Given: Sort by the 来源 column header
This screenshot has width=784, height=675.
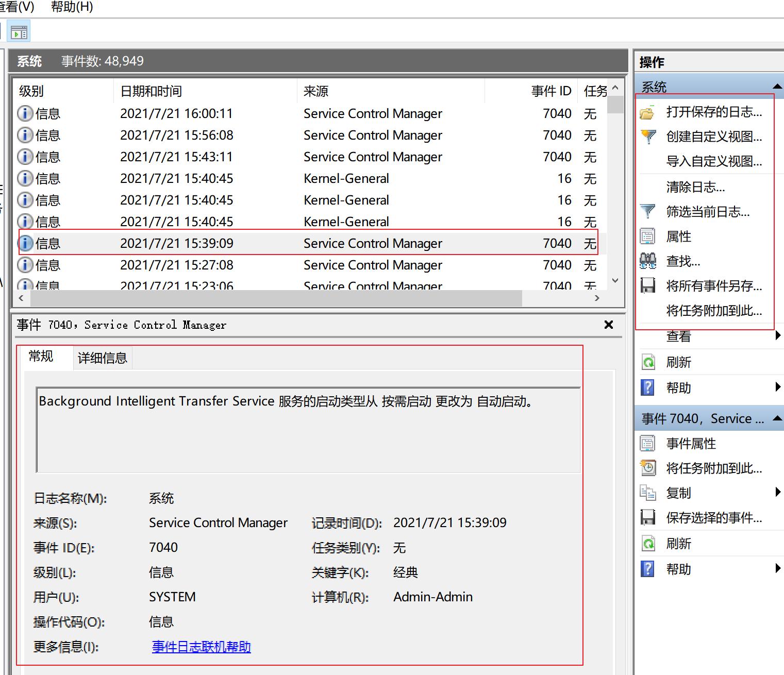Looking at the screenshot, I should point(391,91).
